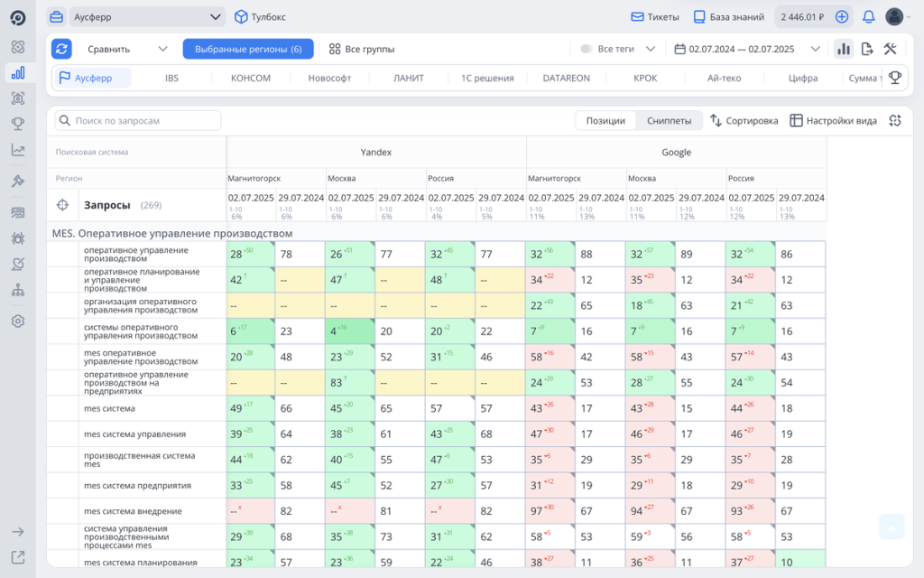The image size is (924, 578).
Task: Click query 'mes система предприятия'
Action: click(137, 486)
